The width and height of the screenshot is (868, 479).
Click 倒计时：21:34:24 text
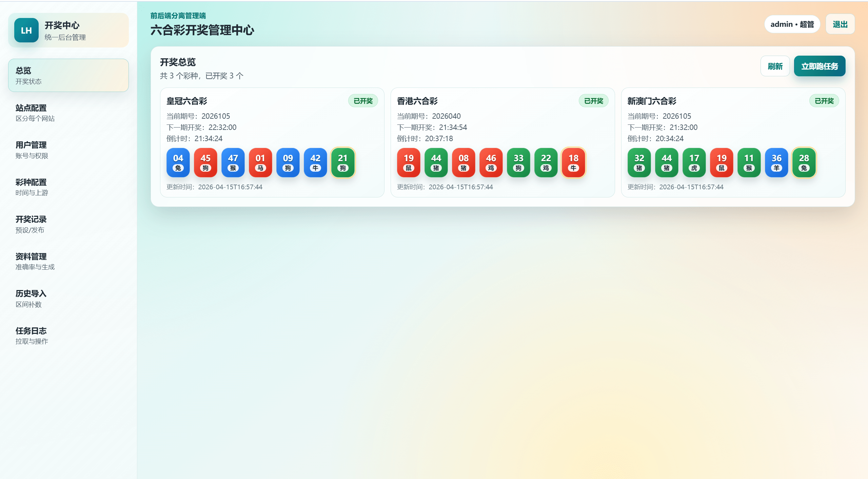pyautogui.click(x=195, y=138)
